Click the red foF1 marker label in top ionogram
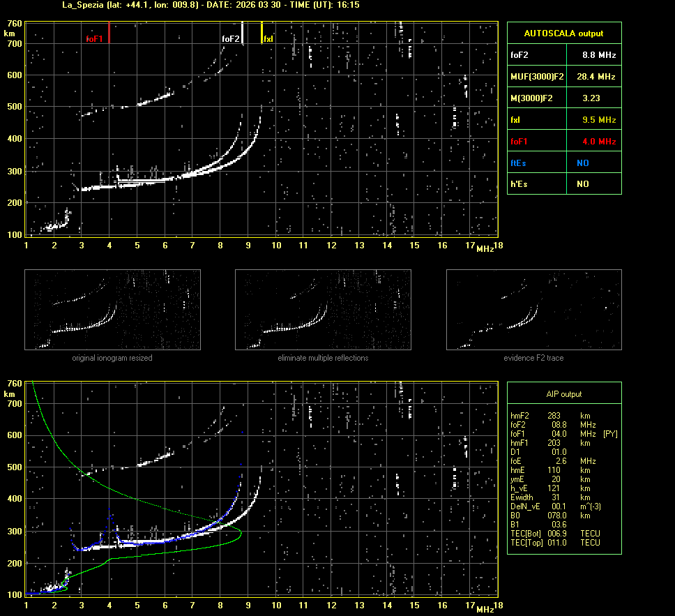Image resolution: width=675 pixels, height=616 pixels. tap(93, 39)
